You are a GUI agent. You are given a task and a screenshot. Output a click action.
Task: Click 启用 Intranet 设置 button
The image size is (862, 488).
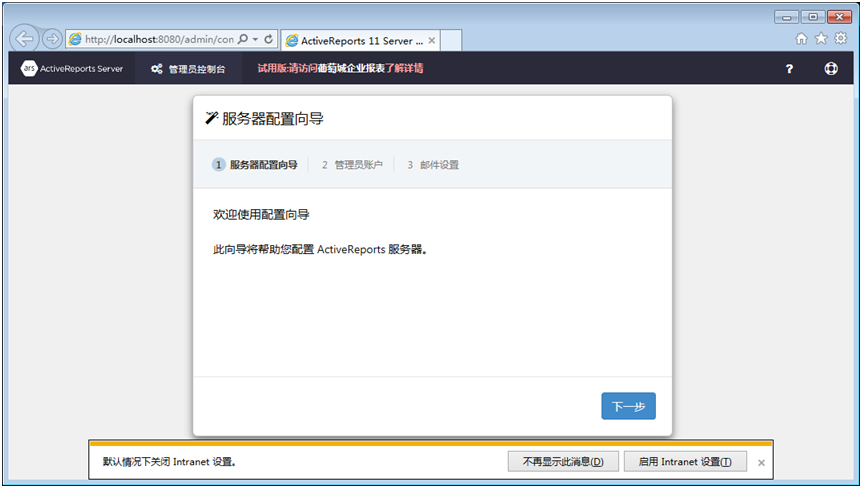tap(685, 462)
